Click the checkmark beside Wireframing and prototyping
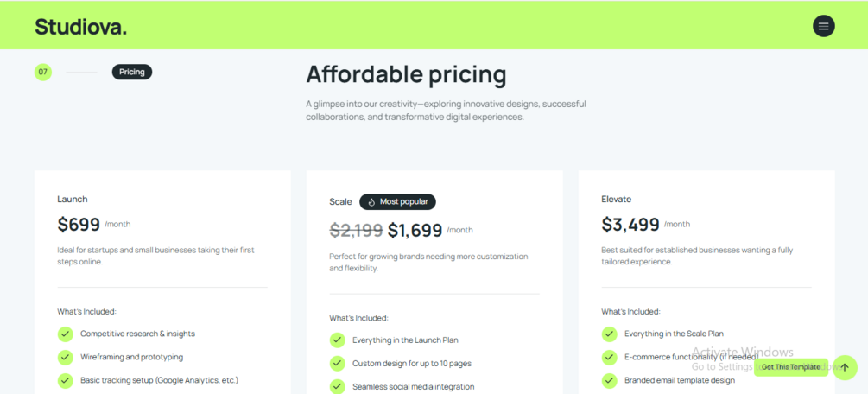Screen dimensions: 868x394 tap(65, 357)
